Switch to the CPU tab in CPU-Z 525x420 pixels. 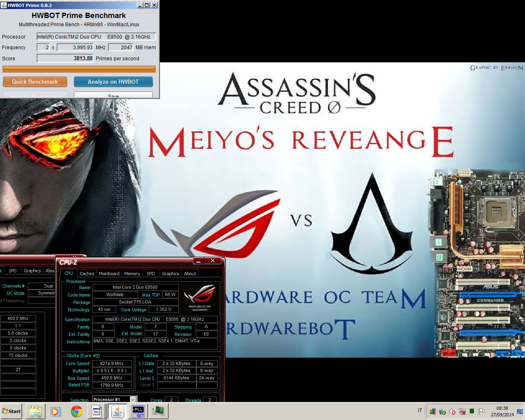click(68, 273)
